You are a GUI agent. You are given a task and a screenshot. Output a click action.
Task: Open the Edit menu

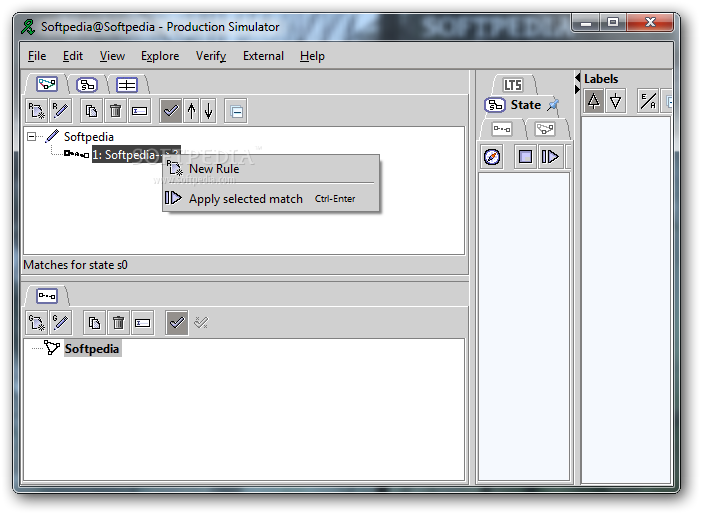point(72,56)
